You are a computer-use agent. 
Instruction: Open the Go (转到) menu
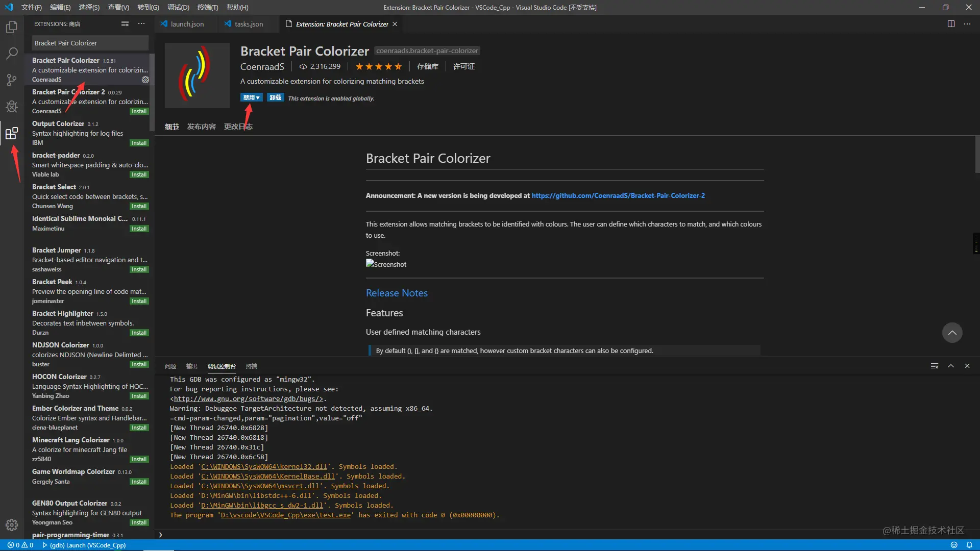pos(148,7)
